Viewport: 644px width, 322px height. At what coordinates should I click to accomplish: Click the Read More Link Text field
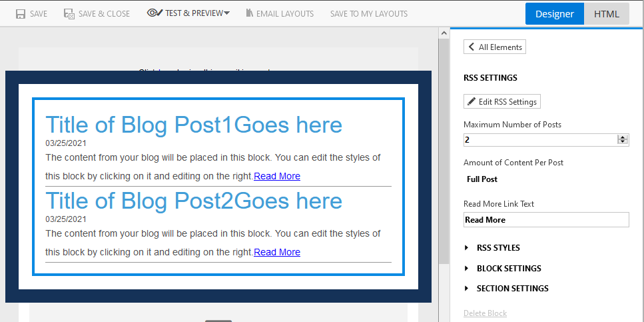[546, 219]
